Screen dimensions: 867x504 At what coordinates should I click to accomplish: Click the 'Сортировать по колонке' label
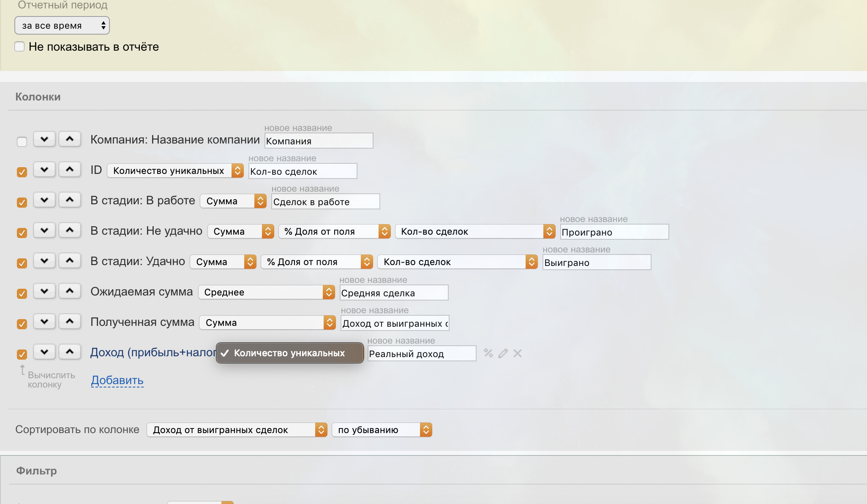[77, 429]
